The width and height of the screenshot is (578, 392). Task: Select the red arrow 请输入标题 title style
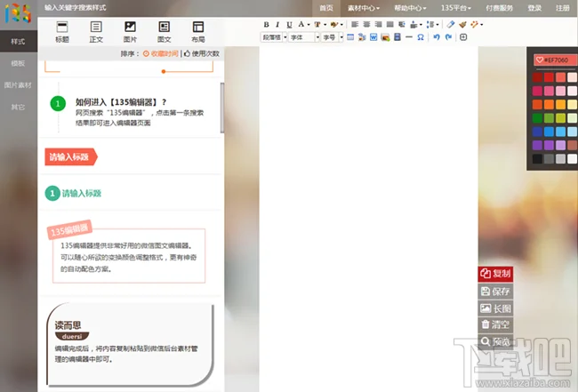click(x=71, y=157)
